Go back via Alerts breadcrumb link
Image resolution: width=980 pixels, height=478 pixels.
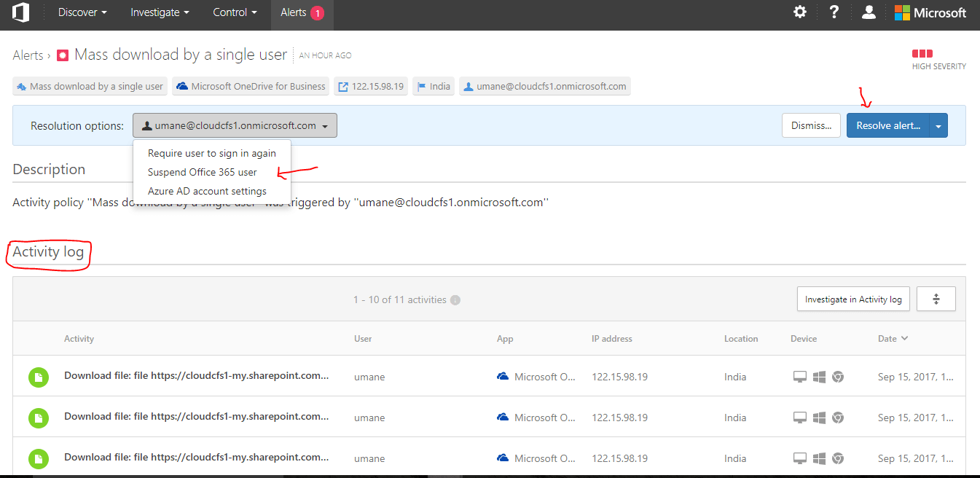click(x=28, y=55)
